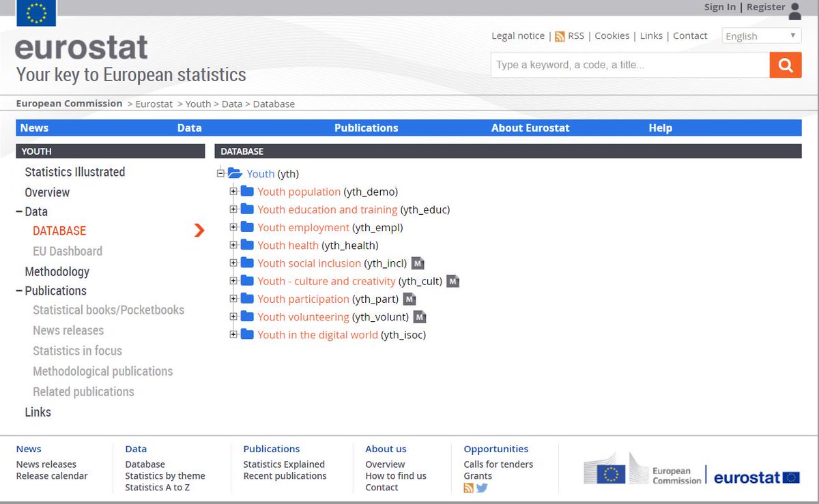Select Statistics Illustrated in sidebar

[x=75, y=172]
